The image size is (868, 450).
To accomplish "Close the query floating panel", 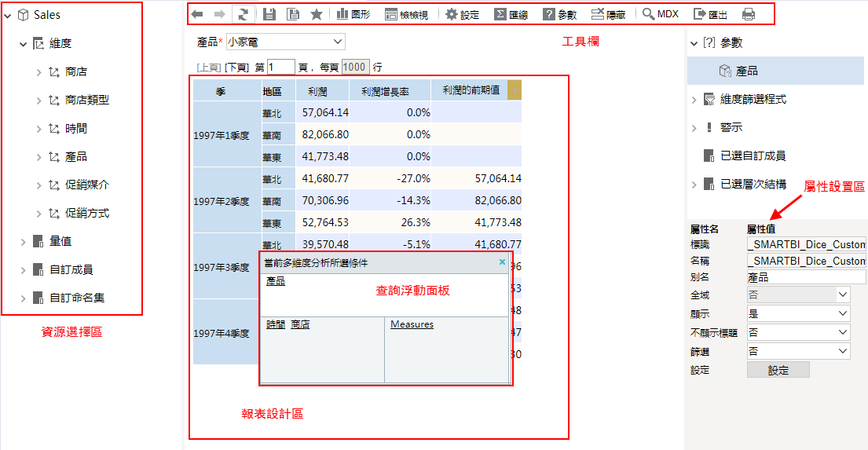I will [x=503, y=262].
